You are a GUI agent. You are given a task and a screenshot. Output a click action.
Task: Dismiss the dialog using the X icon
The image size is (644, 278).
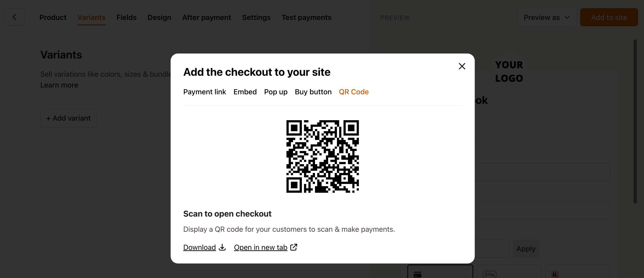462,66
